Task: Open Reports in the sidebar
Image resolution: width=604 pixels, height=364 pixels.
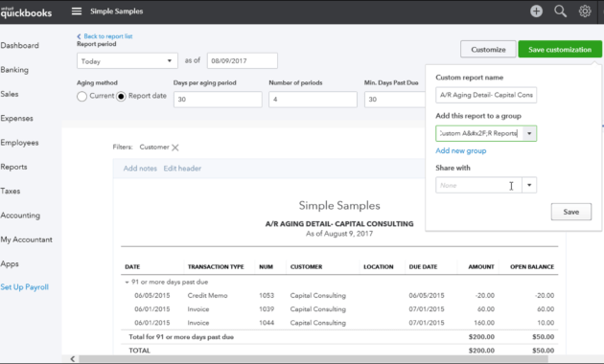Action: pos(13,167)
